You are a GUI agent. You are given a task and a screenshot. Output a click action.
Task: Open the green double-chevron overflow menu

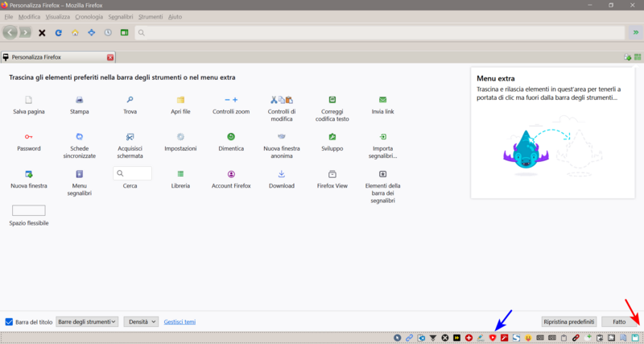point(636,32)
